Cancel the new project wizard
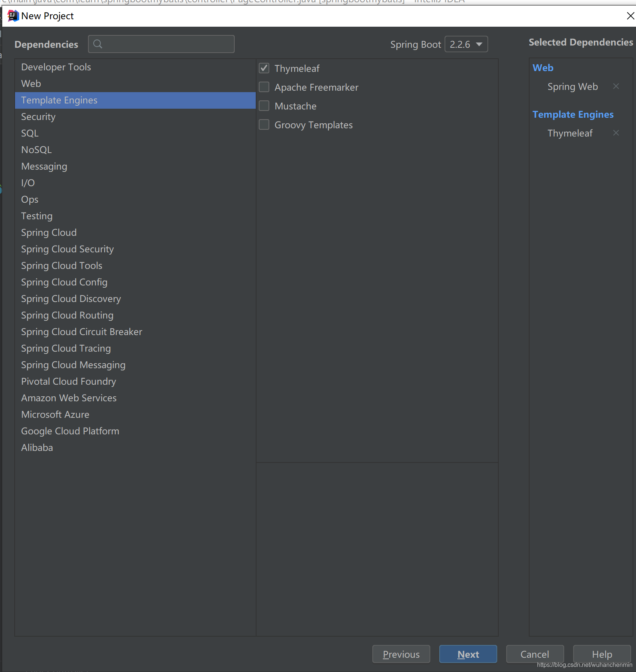The width and height of the screenshot is (636, 672). pos(535,654)
